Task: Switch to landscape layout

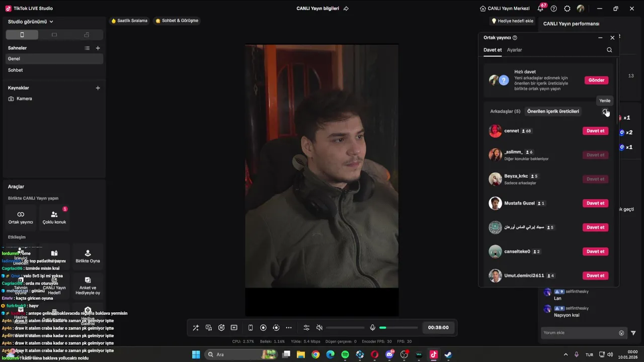Action: point(54,35)
